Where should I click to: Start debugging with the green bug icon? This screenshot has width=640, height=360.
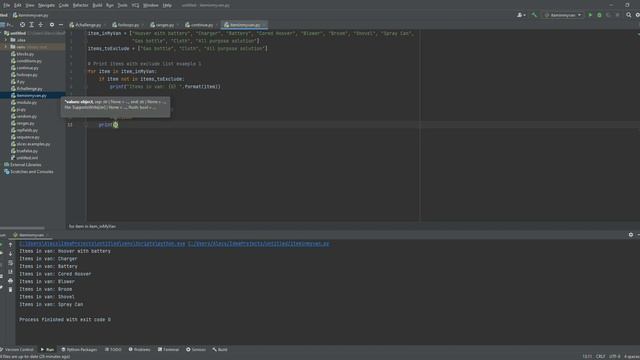(x=599, y=15)
